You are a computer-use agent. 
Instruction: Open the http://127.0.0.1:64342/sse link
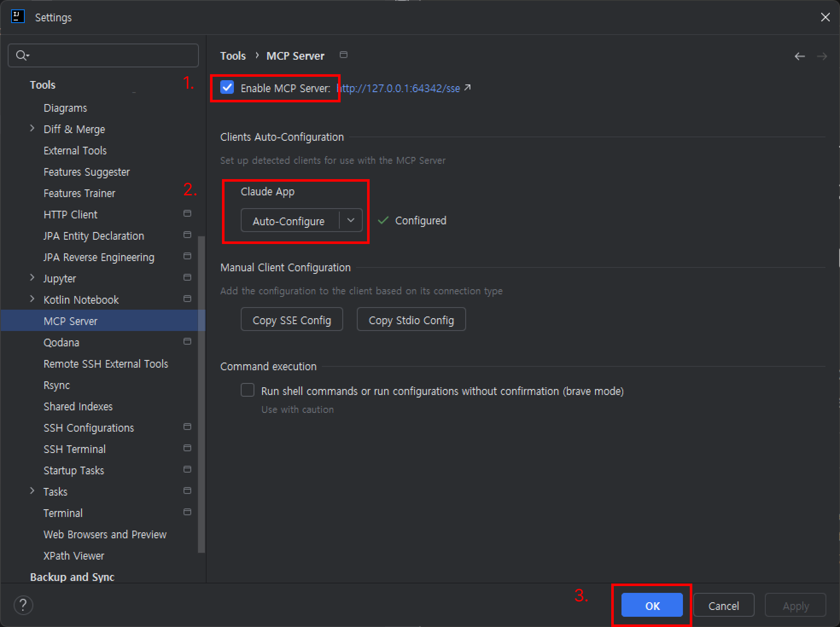(399, 88)
